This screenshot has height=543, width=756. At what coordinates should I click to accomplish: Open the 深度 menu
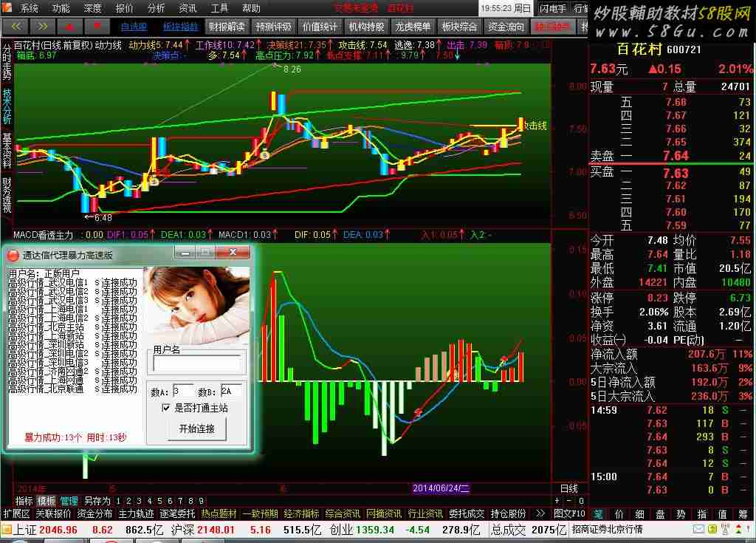coord(92,8)
